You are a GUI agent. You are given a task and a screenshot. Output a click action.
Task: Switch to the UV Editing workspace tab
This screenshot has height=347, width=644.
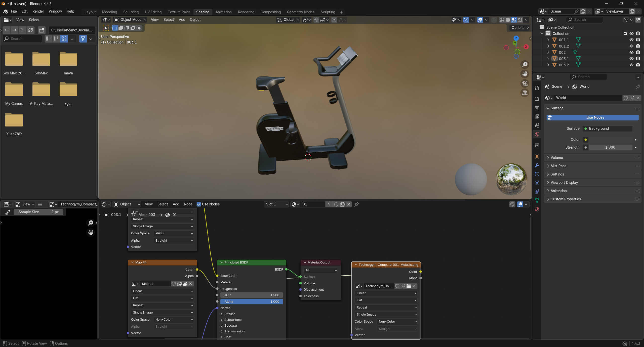153,12
